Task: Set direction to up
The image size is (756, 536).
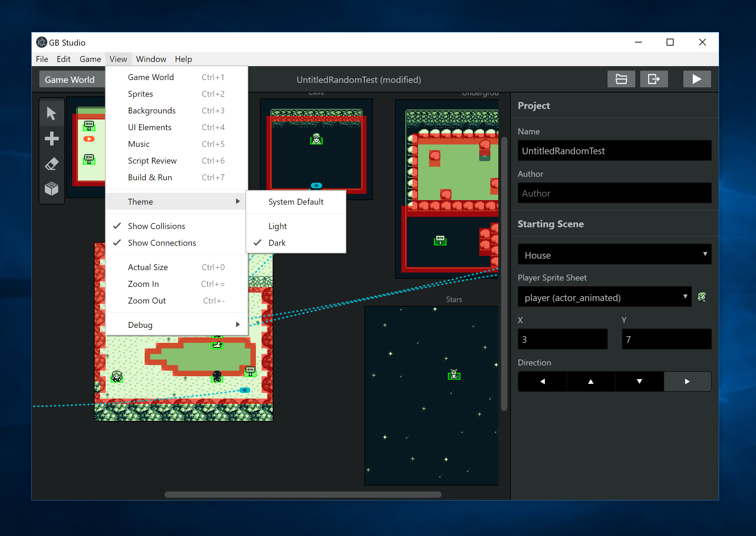Action: click(591, 381)
